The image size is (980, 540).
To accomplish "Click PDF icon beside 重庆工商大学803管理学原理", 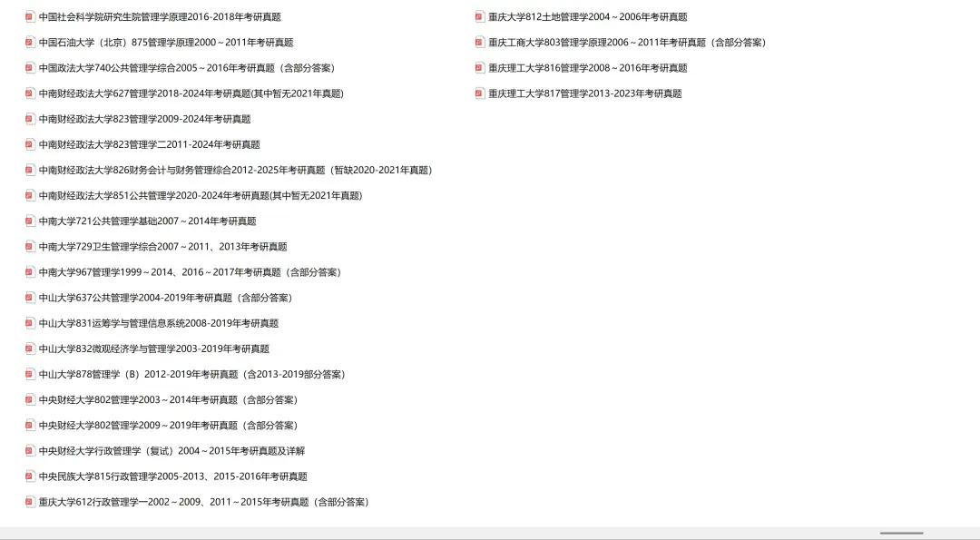I will point(479,43).
